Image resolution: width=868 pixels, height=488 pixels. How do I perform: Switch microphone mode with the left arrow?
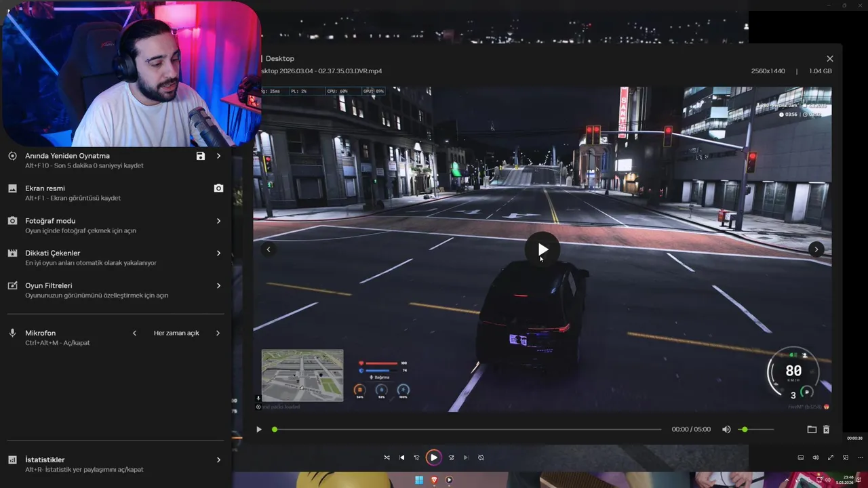pyautogui.click(x=134, y=333)
